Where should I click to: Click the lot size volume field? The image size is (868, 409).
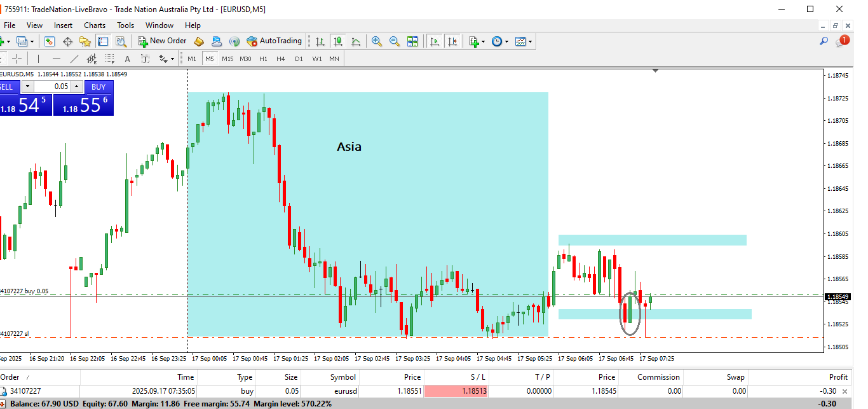[52, 87]
